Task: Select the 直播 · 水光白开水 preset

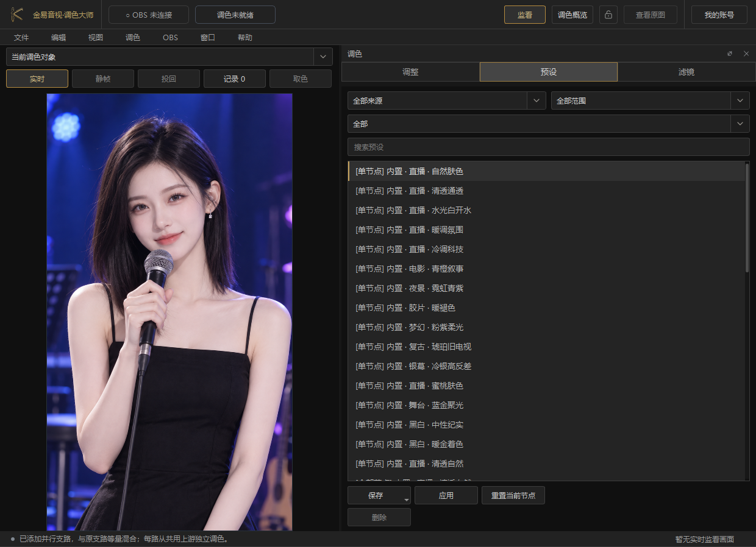Action: tap(546, 210)
